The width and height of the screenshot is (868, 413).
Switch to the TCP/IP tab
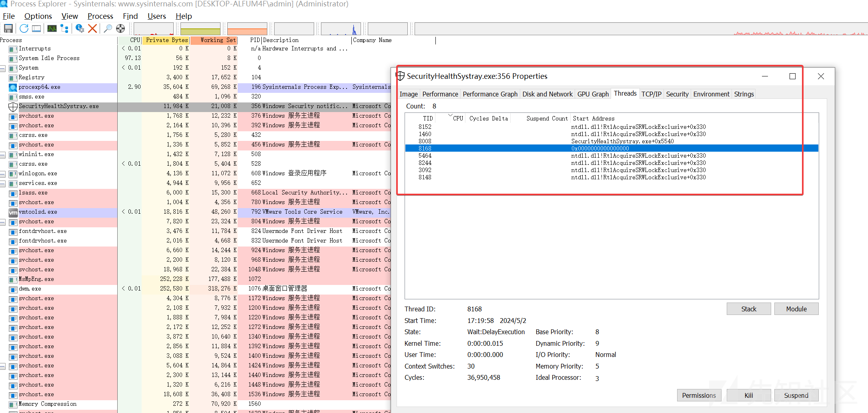tap(652, 94)
